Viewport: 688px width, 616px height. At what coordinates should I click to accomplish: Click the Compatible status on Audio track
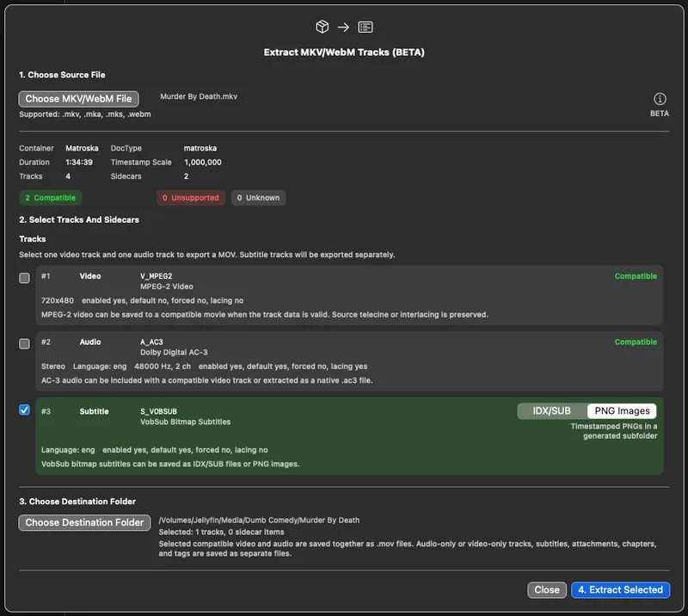click(x=636, y=342)
